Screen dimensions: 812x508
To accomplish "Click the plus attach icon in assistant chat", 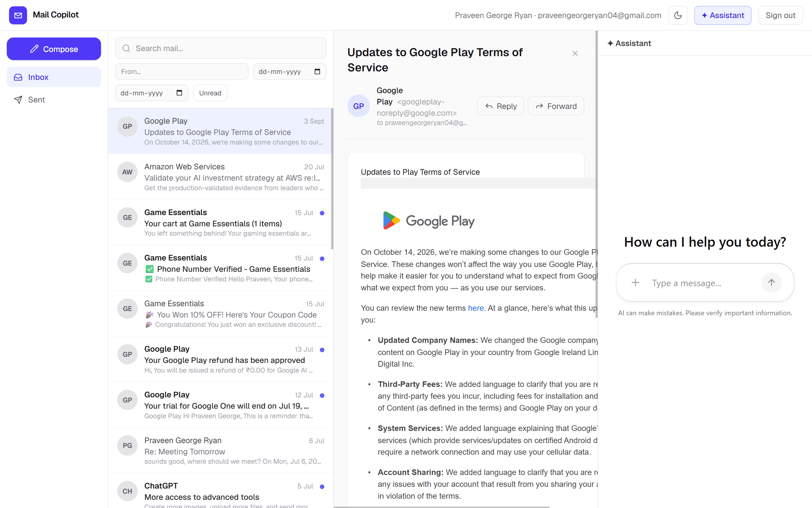I will (635, 283).
